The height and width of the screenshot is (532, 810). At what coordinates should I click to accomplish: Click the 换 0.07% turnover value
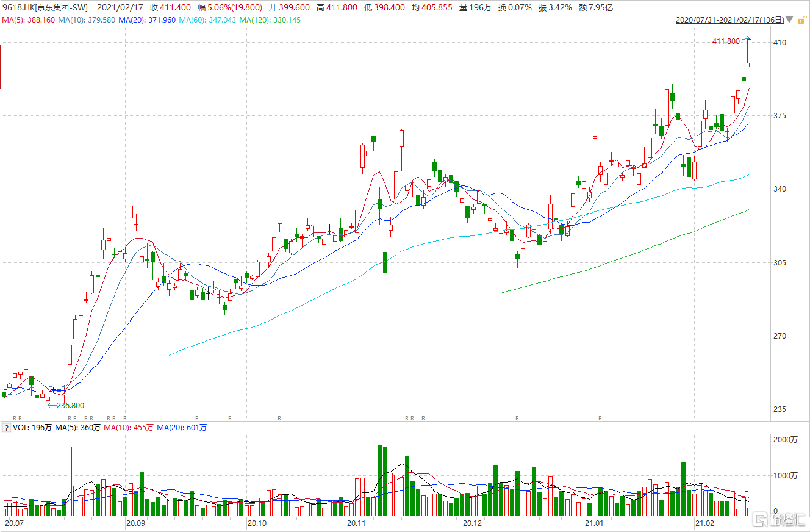coord(515,7)
